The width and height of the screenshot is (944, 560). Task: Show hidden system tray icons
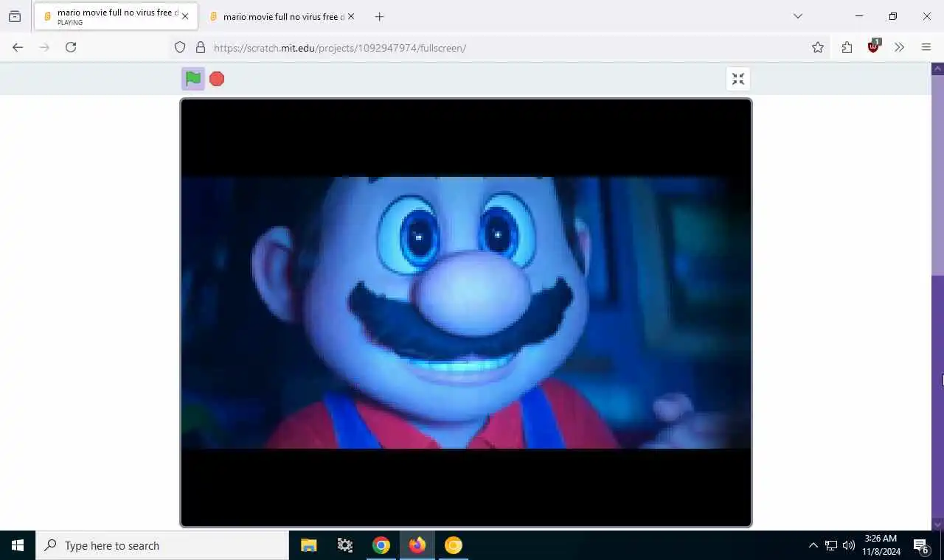[813, 545]
